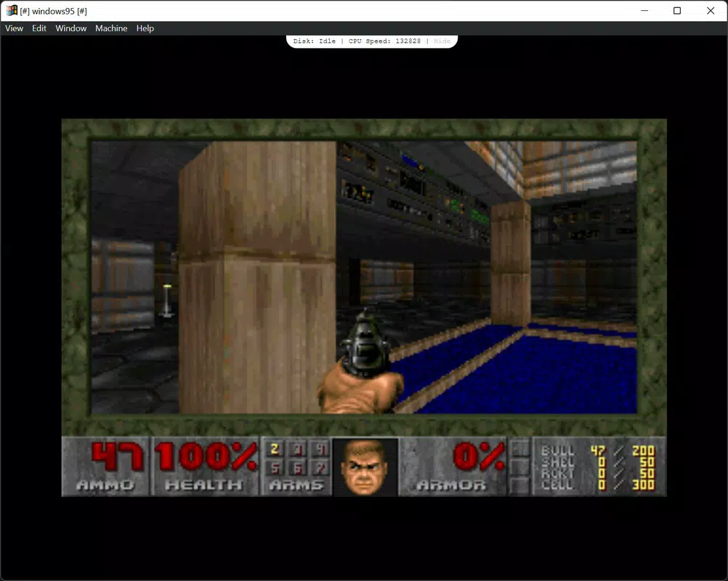Click the RCKT ammo row

(x=597, y=474)
